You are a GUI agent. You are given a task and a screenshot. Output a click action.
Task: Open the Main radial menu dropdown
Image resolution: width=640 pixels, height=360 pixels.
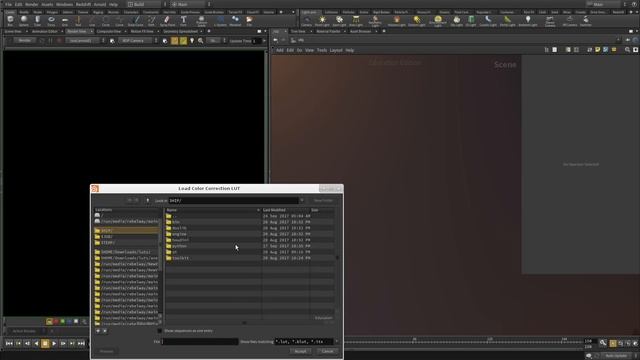tap(191, 4)
